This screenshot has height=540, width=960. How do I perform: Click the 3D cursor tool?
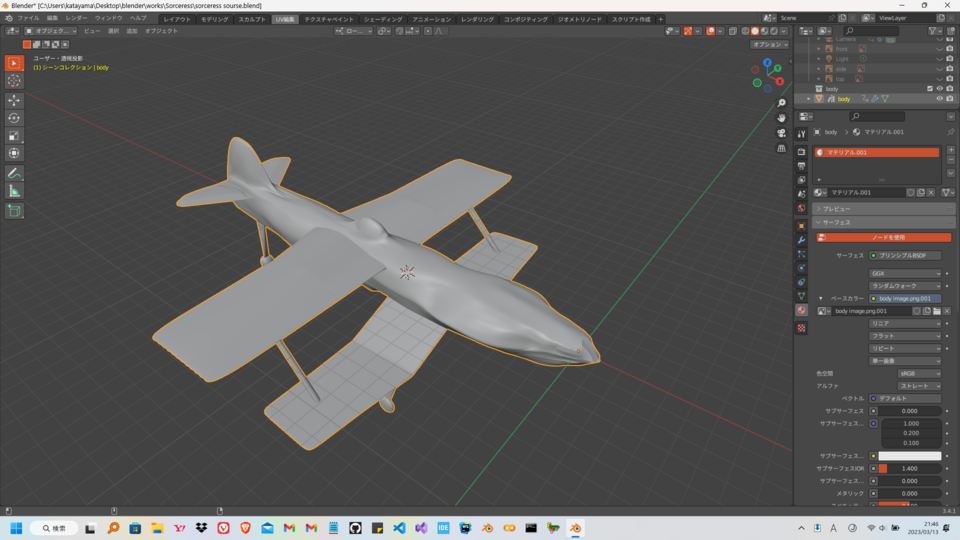click(14, 81)
